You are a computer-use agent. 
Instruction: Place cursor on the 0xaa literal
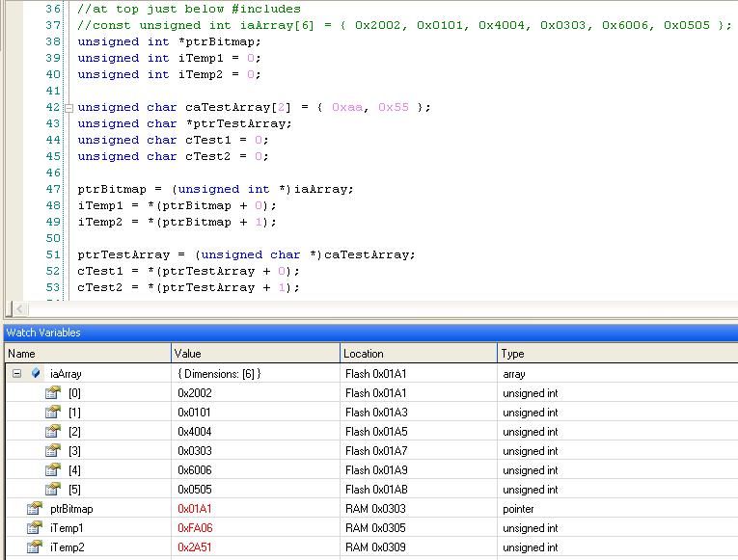[x=347, y=107]
